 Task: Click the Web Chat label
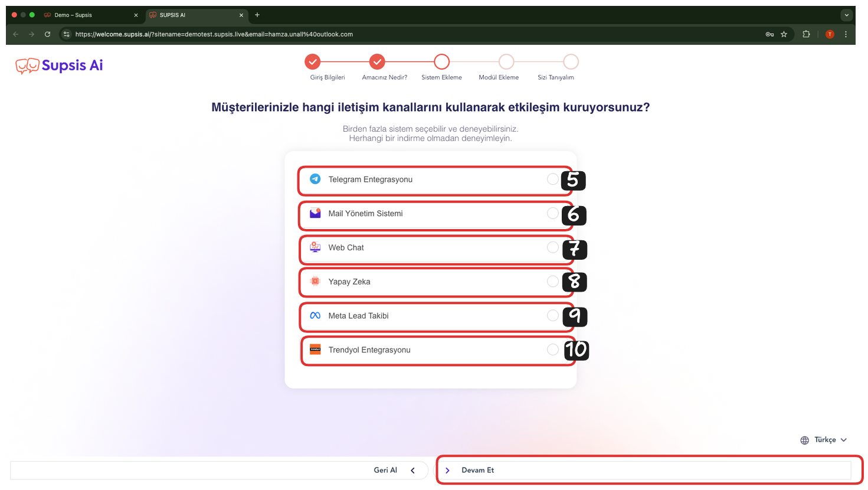point(346,248)
